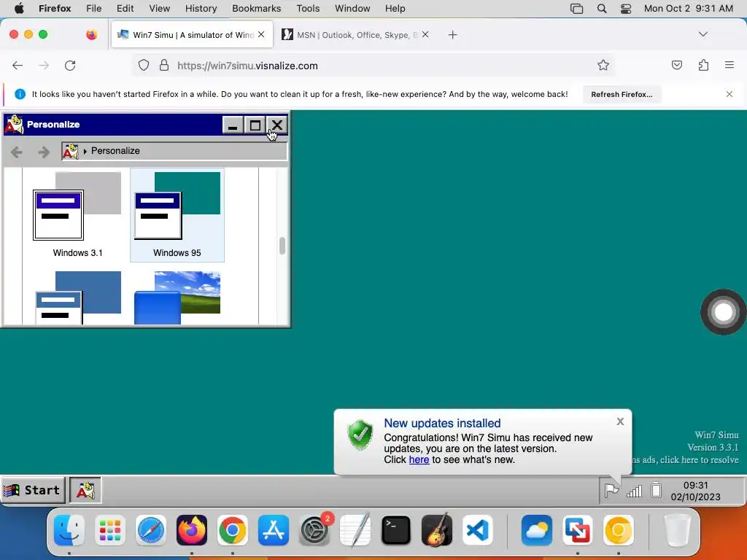Open Control Center in menu bar
The image size is (747, 560).
click(x=626, y=9)
